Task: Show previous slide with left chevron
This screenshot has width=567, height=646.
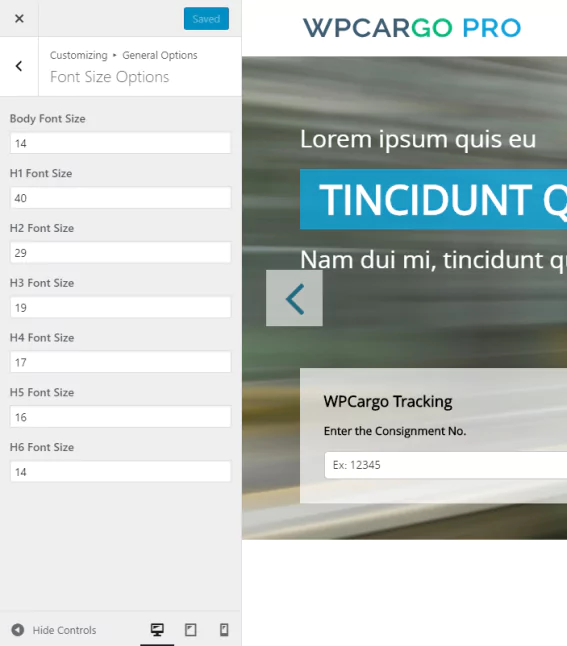Action: pos(294,298)
